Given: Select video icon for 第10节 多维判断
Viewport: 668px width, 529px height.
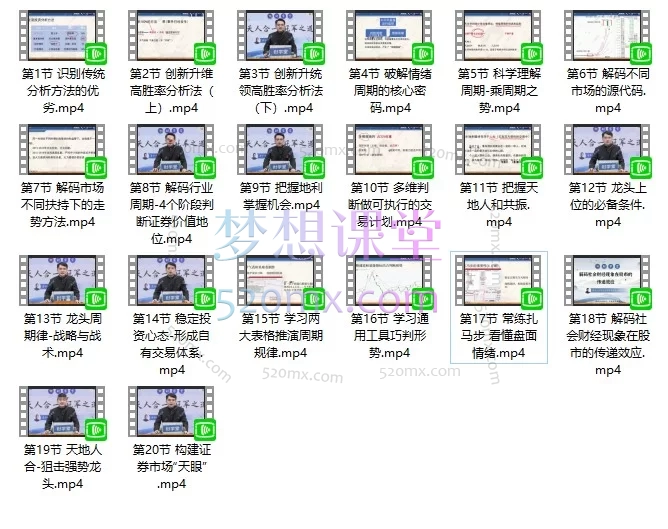Looking at the screenshot, I should (389, 150).
